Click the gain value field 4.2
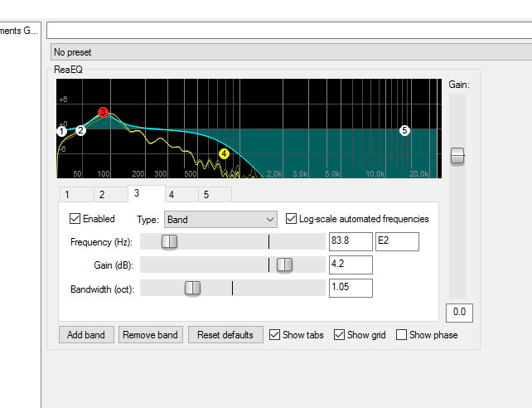Image resolution: width=532 pixels, height=408 pixels. coord(351,265)
